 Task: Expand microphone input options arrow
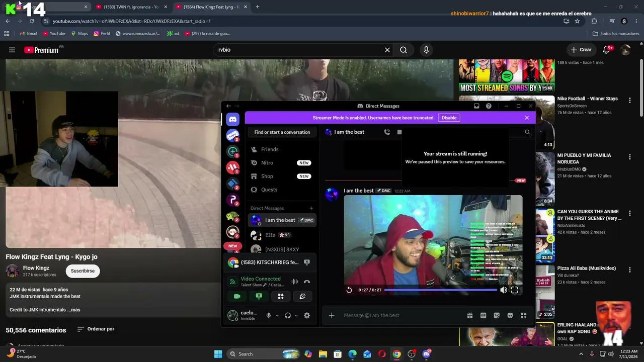pos(277,316)
